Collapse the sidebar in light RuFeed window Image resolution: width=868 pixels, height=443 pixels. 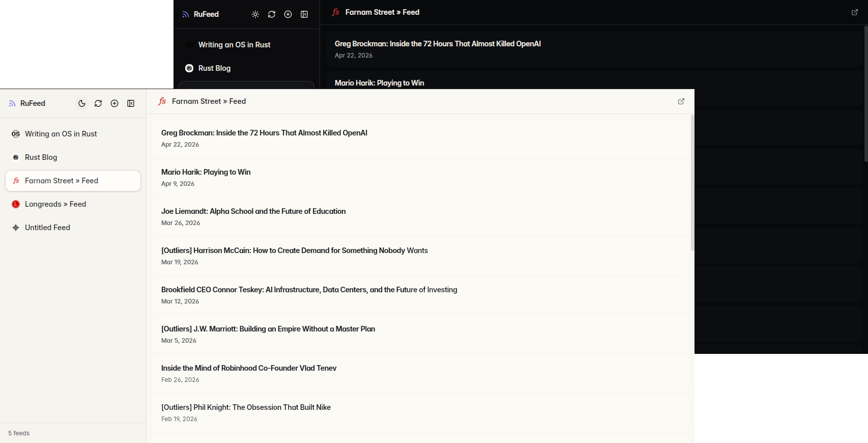pyautogui.click(x=131, y=103)
